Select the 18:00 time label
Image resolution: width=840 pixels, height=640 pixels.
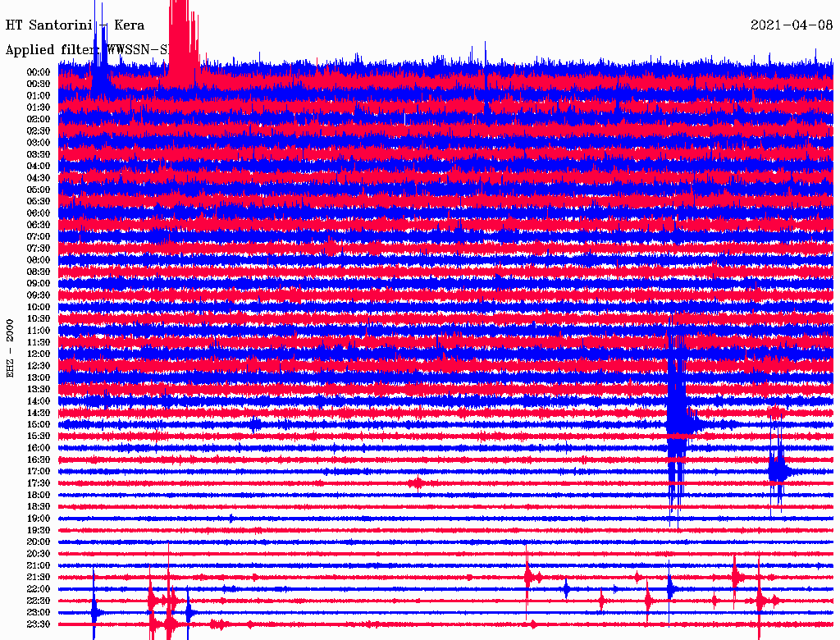tap(39, 496)
